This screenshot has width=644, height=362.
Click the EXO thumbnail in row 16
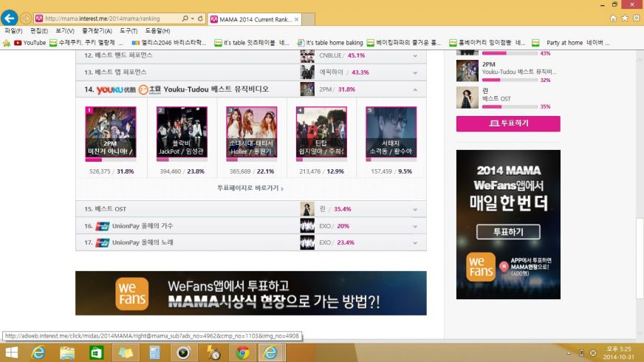coord(306,225)
